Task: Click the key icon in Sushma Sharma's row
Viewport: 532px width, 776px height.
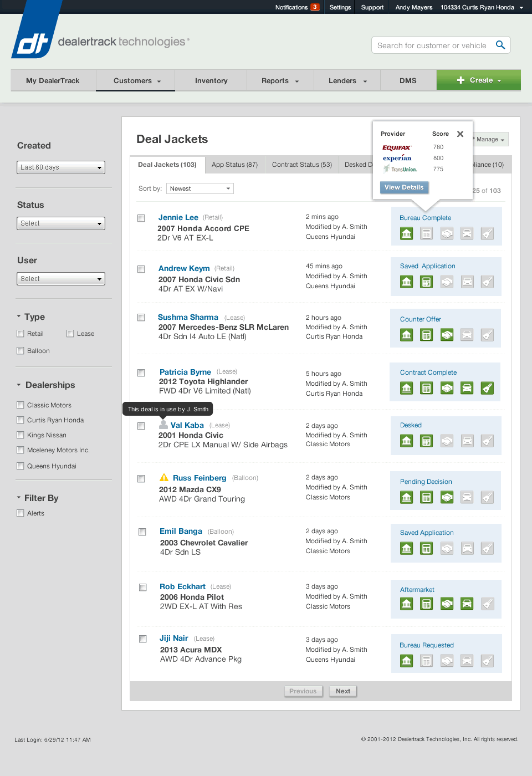Action: click(487, 335)
